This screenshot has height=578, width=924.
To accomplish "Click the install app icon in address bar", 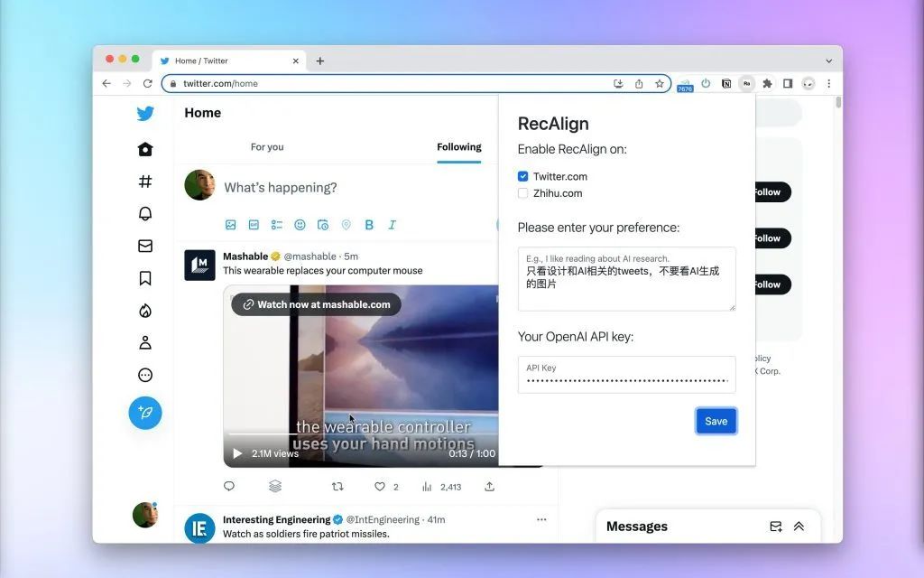I will [618, 84].
